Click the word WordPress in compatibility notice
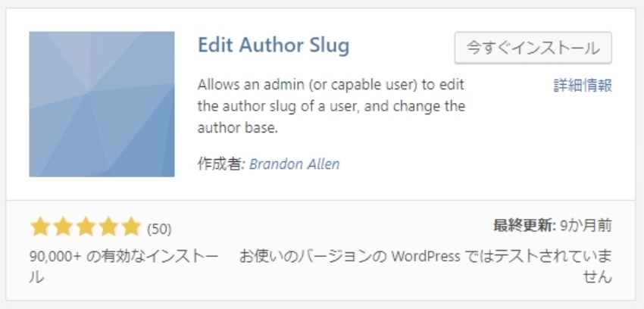 tap(426, 257)
